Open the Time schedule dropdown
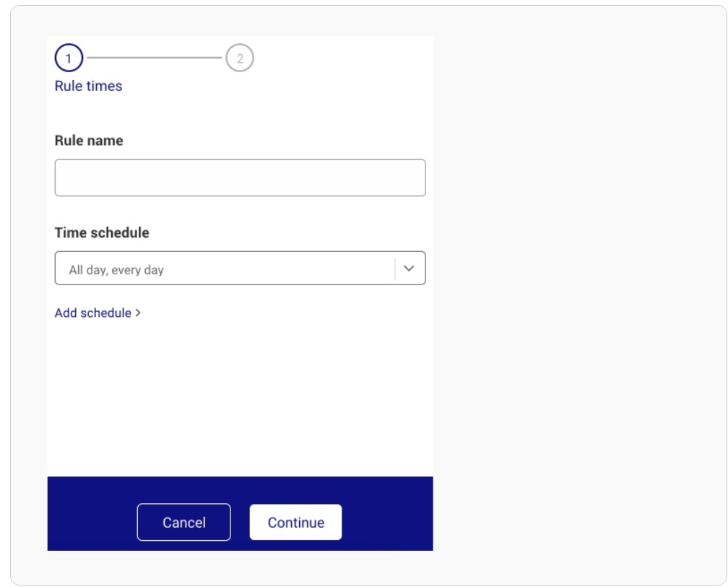This screenshot has height=587, width=728. (240, 268)
